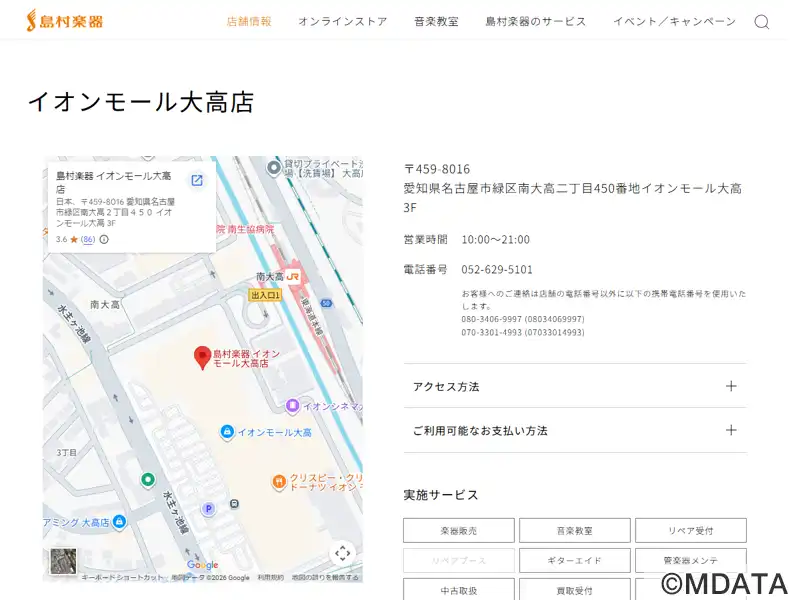The width and height of the screenshot is (800, 600).
Task: Click the イオンモール大高店 page heading
Action: [x=141, y=102]
